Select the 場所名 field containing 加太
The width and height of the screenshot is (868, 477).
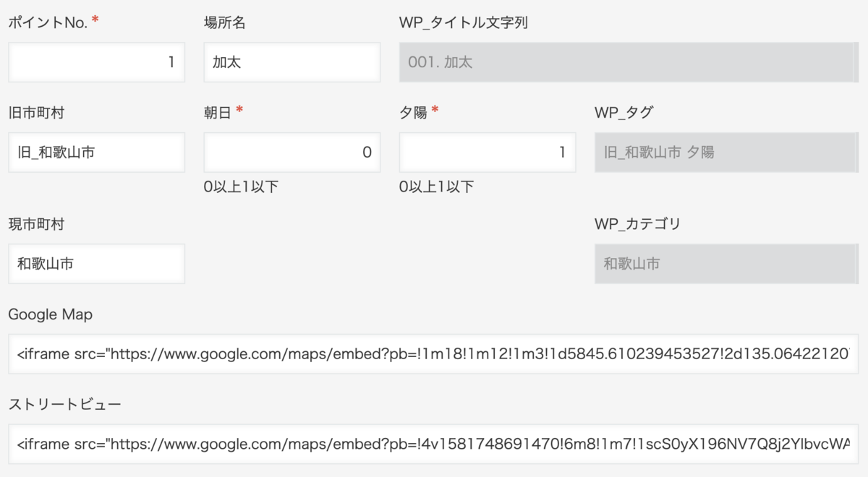pyautogui.click(x=292, y=62)
